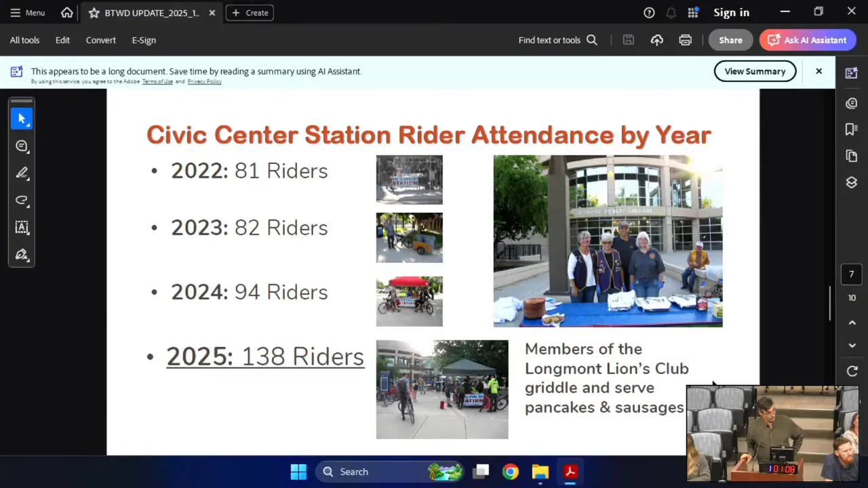
Task: Open the Convert menu
Action: [x=100, y=40]
